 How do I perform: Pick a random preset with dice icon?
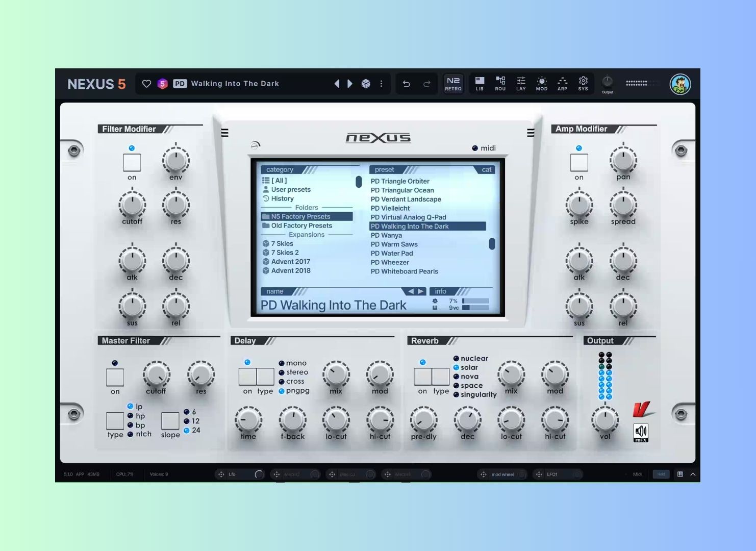coord(366,84)
